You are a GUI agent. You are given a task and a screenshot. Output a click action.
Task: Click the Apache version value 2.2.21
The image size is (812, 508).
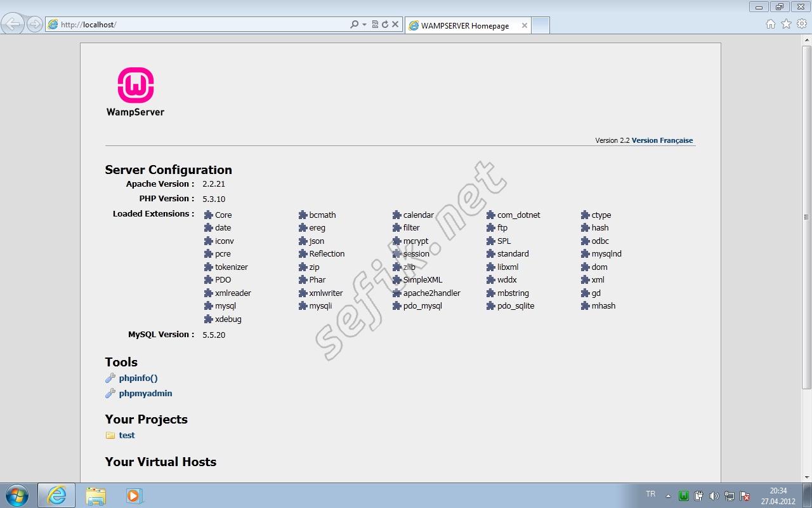click(x=214, y=184)
